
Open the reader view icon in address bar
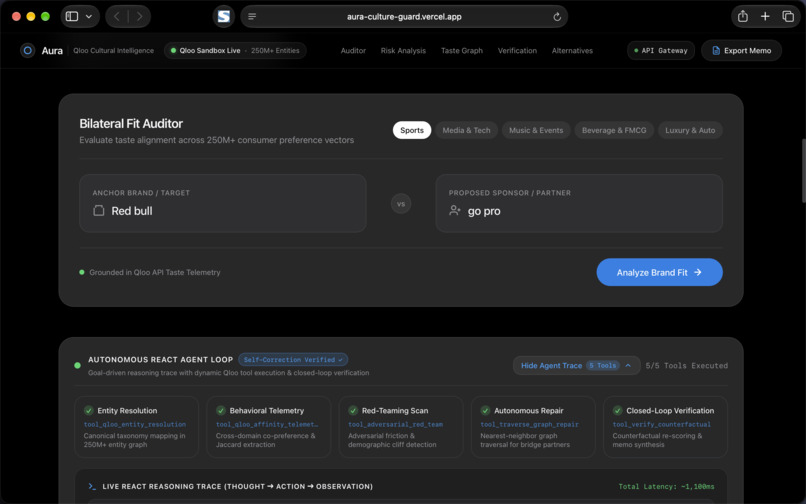(252, 16)
